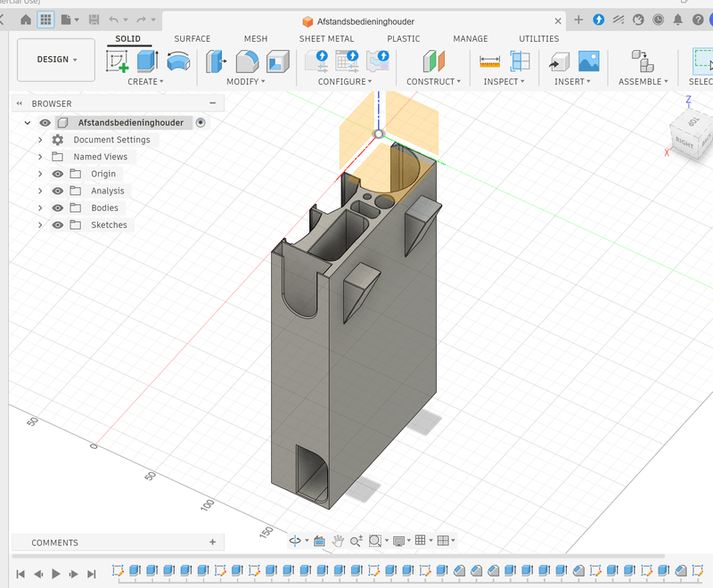Click the Assemble joint icon
Screen dimensions: 713x588
643,61
